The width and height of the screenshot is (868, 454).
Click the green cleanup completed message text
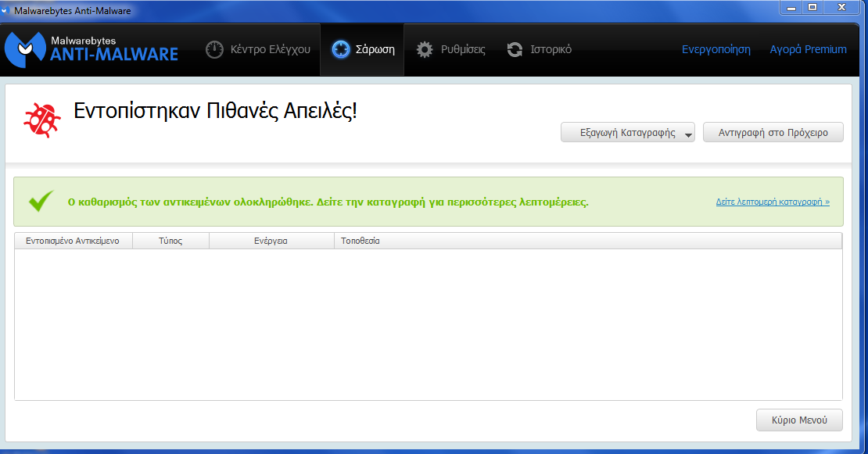(328, 202)
